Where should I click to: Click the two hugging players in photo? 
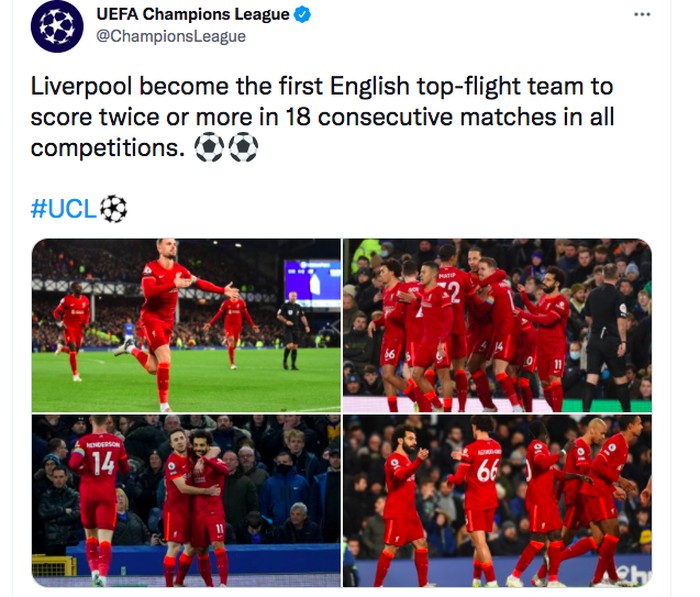click(x=196, y=507)
